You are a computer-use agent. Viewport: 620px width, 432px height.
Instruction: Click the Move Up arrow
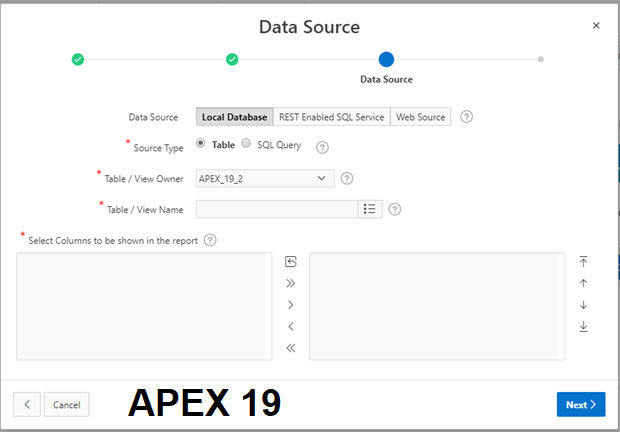pos(584,283)
